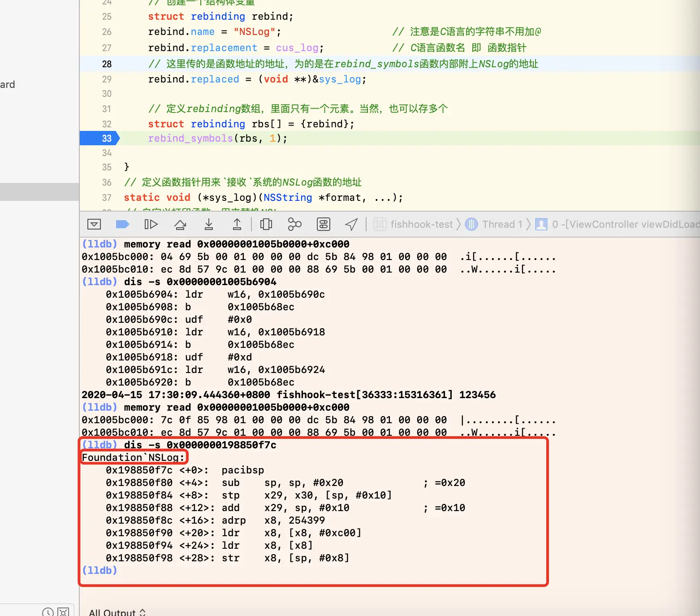
Task: Select frame 0 -[ViewController viewDidLoad]
Action: pos(618,224)
